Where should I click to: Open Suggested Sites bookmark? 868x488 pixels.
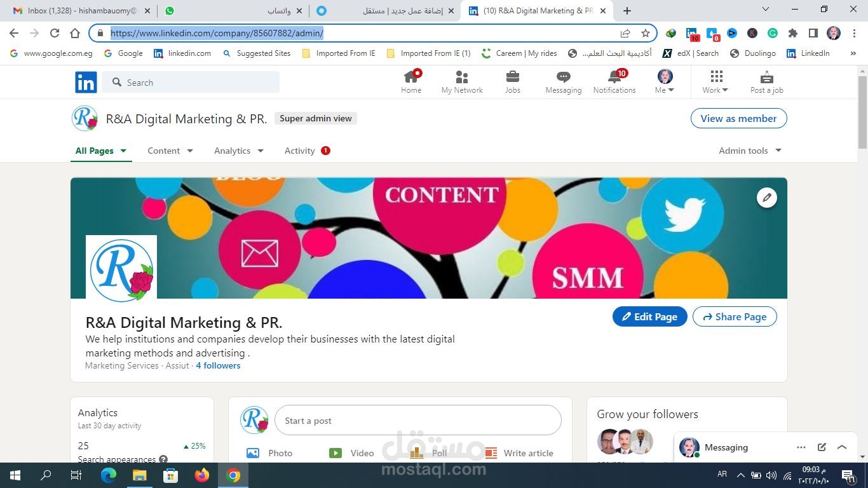click(x=257, y=53)
